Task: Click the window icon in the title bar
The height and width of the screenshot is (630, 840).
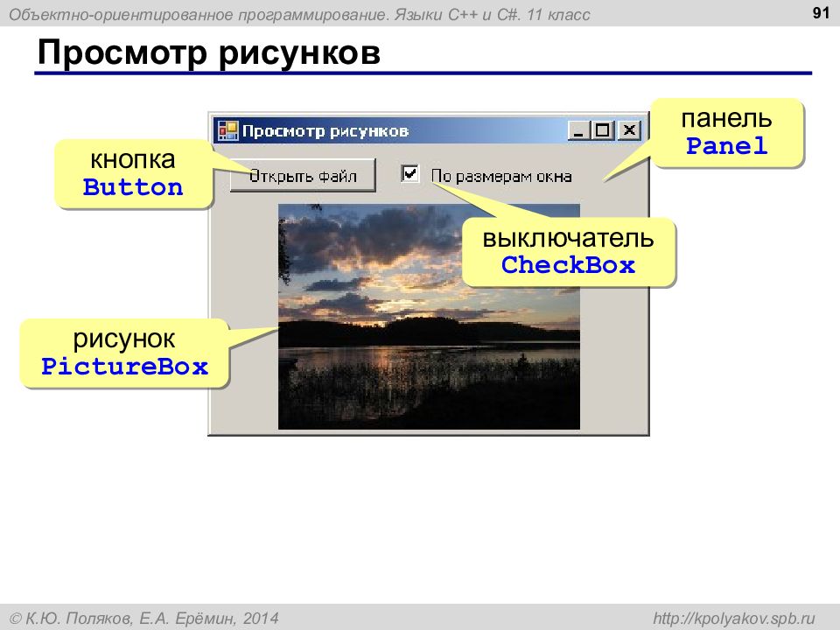Action: (227, 130)
